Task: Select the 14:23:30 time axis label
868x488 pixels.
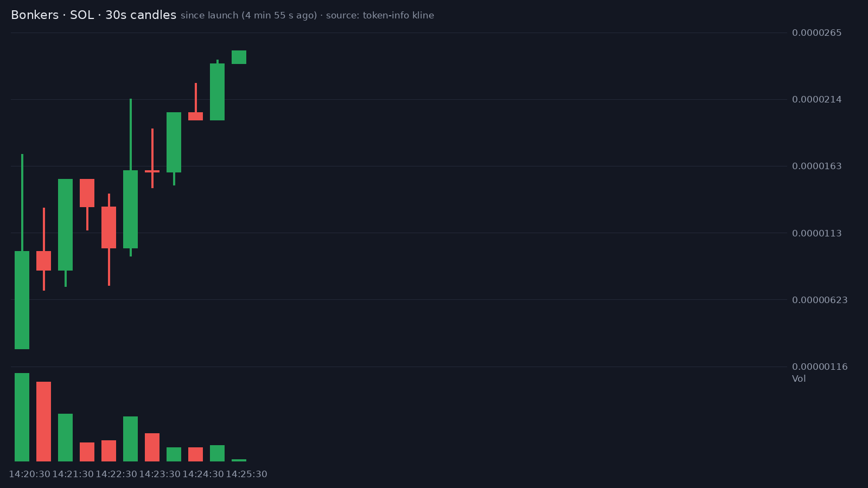Action: click(x=159, y=474)
